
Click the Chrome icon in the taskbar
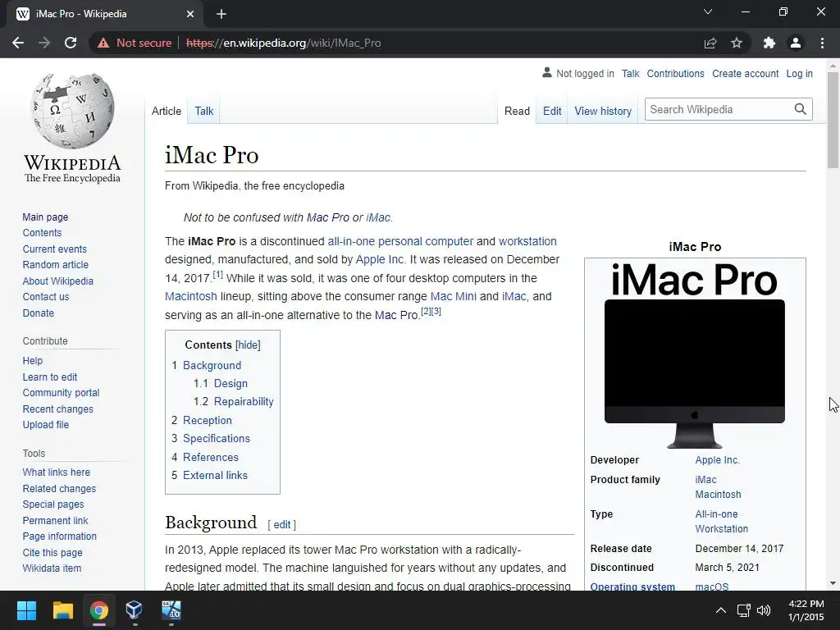pos(99,610)
